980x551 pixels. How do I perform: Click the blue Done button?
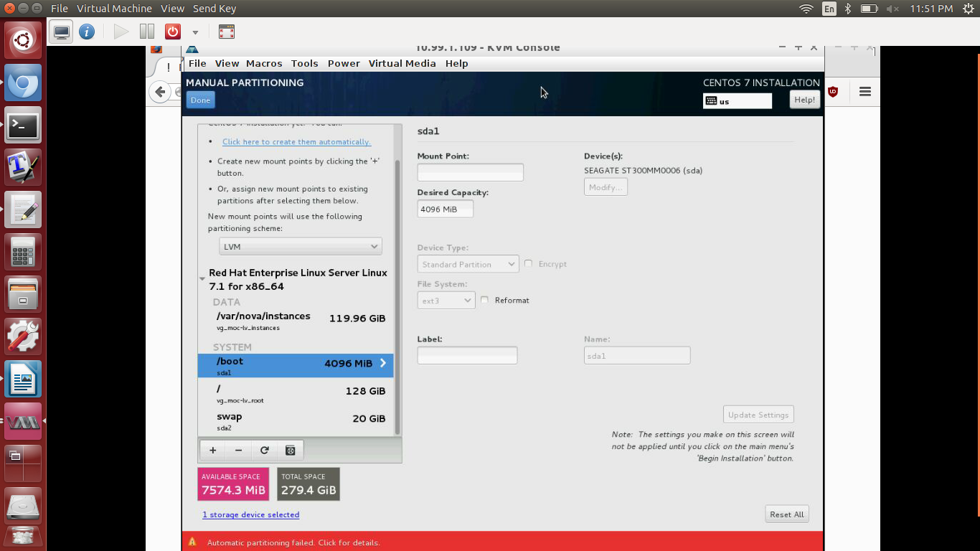click(200, 100)
